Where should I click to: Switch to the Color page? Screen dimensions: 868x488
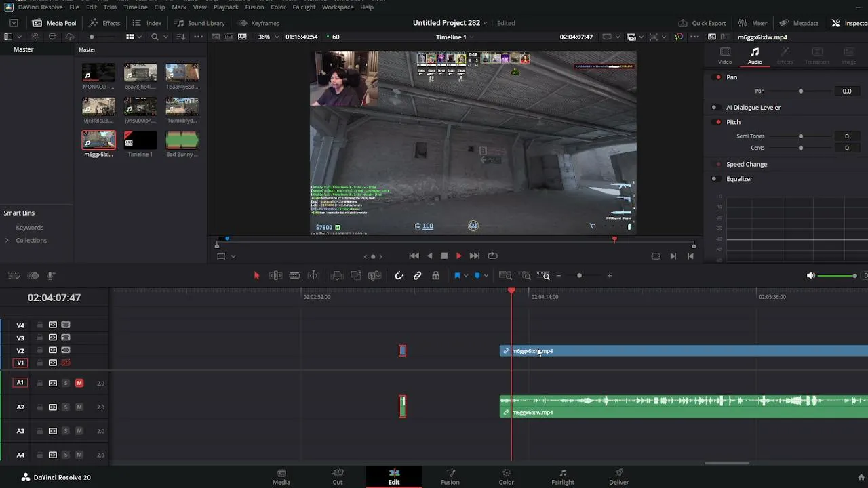click(507, 477)
